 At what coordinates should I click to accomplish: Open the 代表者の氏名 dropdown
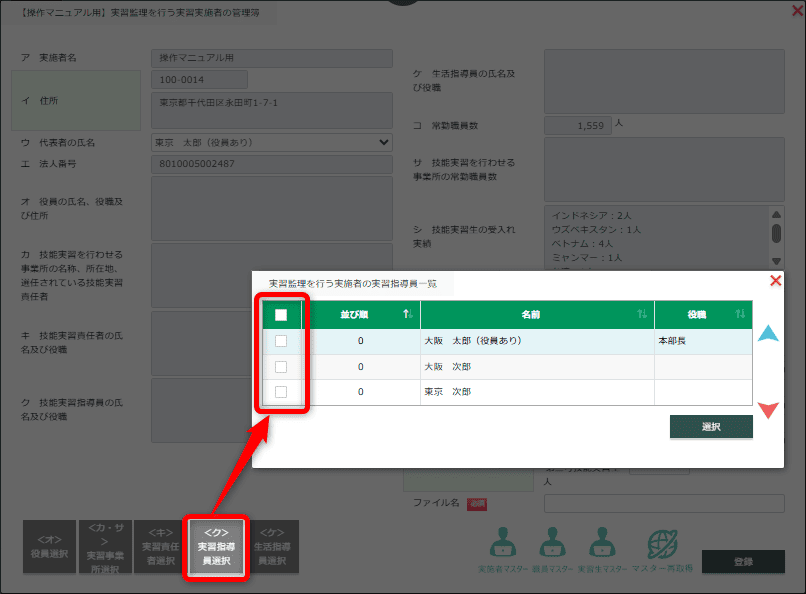pos(272,142)
